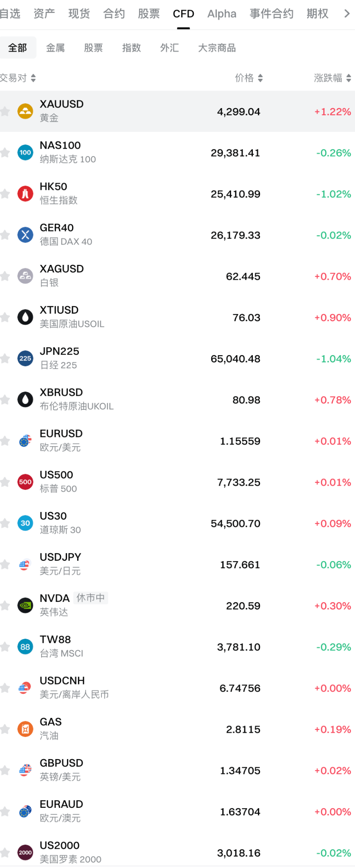This screenshot has height=868, width=355.
Task: Click the XTIUSD oil drop icon
Action: pyautogui.click(x=25, y=317)
